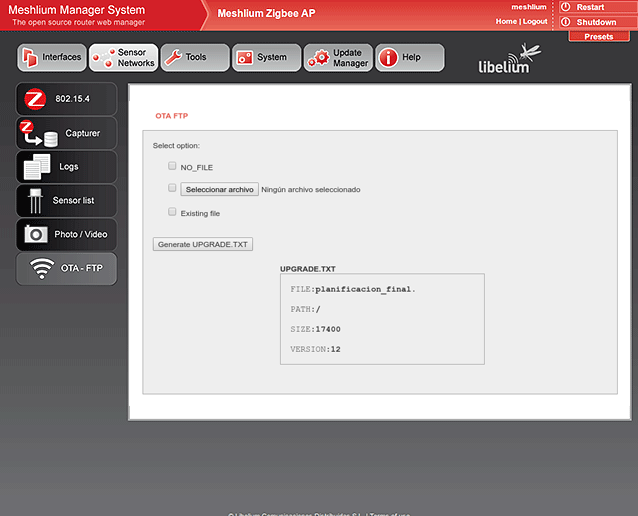Click the SIZE:17400 line
The image size is (638, 516).
tap(315, 329)
